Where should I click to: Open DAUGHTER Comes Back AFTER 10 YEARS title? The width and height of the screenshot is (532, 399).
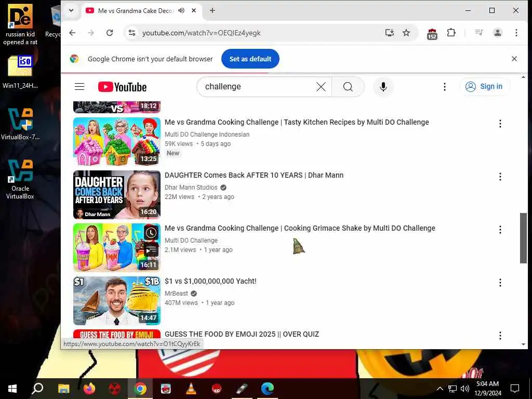(x=254, y=175)
